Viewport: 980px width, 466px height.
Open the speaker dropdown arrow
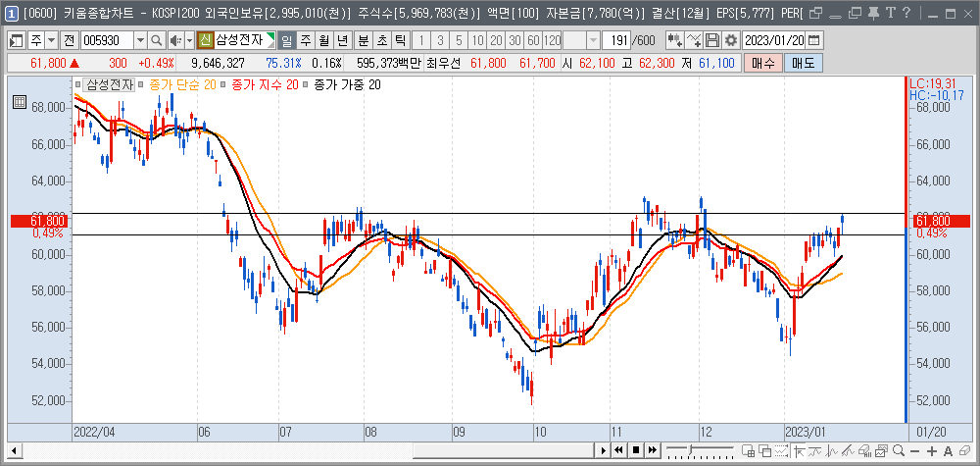point(190,41)
